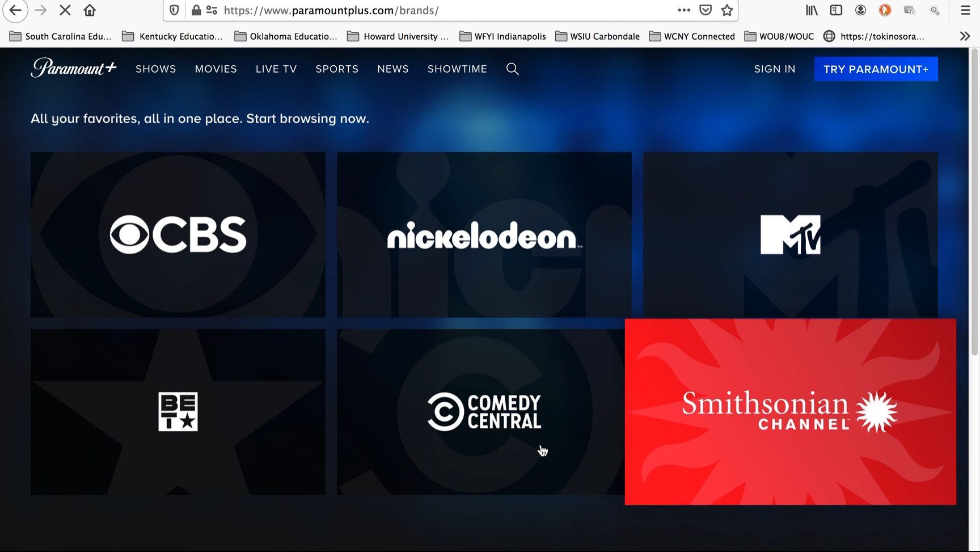The width and height of the screenshot is (980, 552).
Task: Open the Comedy Central brand tile
Action: pyautogui.click(x=480, y=412)
